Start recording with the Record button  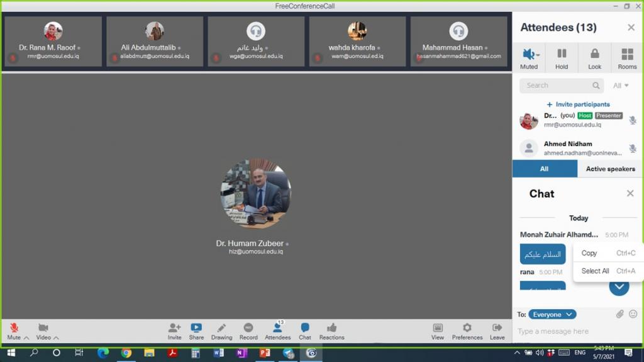248,328
